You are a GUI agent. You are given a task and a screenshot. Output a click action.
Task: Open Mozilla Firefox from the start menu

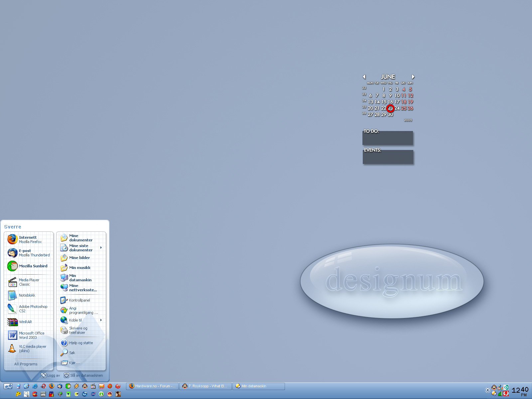29,239
